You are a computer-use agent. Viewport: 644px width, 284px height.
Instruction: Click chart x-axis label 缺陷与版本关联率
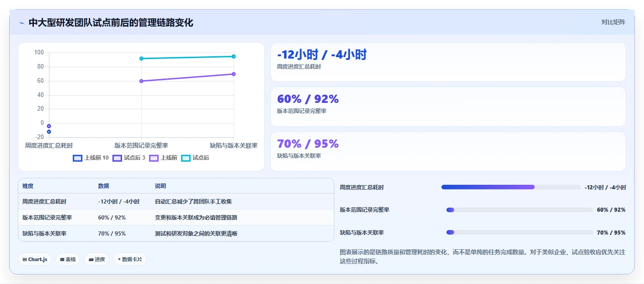[x=234, y=145]
